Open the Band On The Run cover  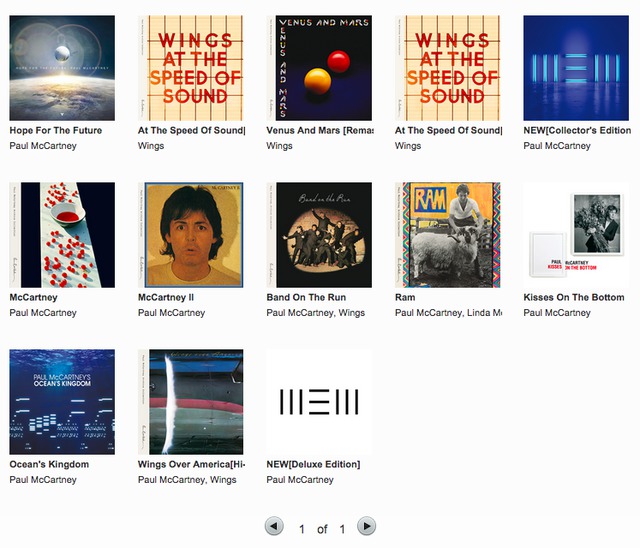tap(319, 235)
